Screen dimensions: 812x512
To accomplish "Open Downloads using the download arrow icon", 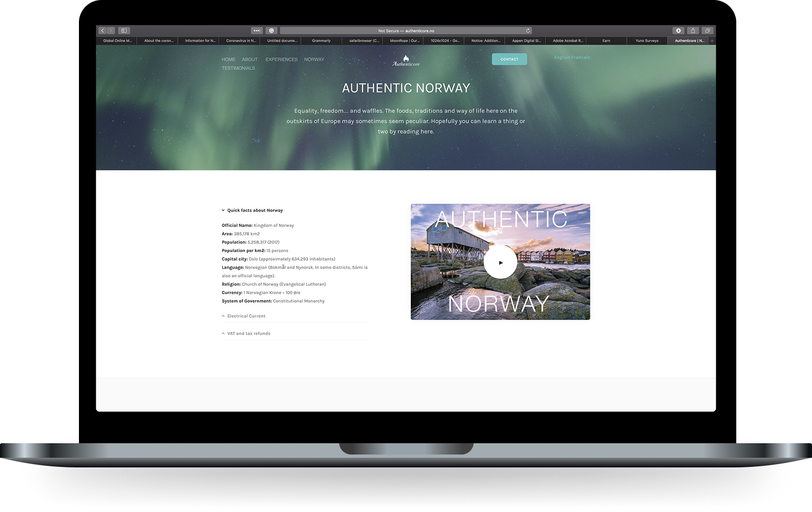I will 679,31.
